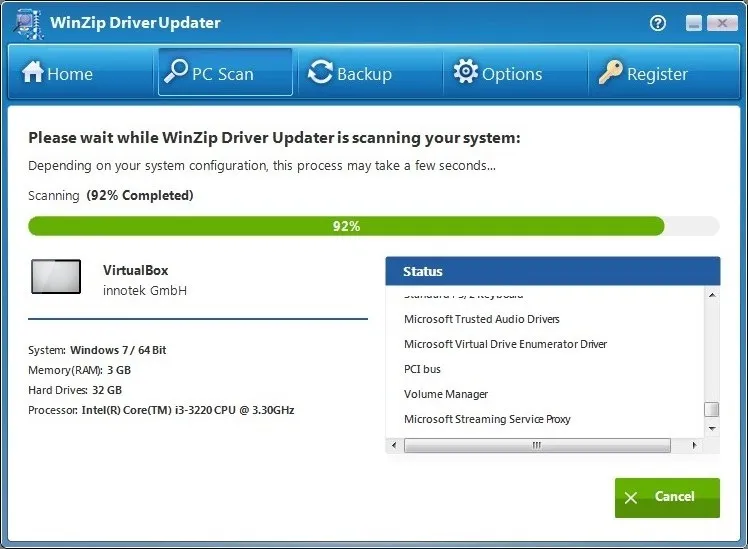
Task: Switch to the PC Scan tab label
Action: (223, 74)
